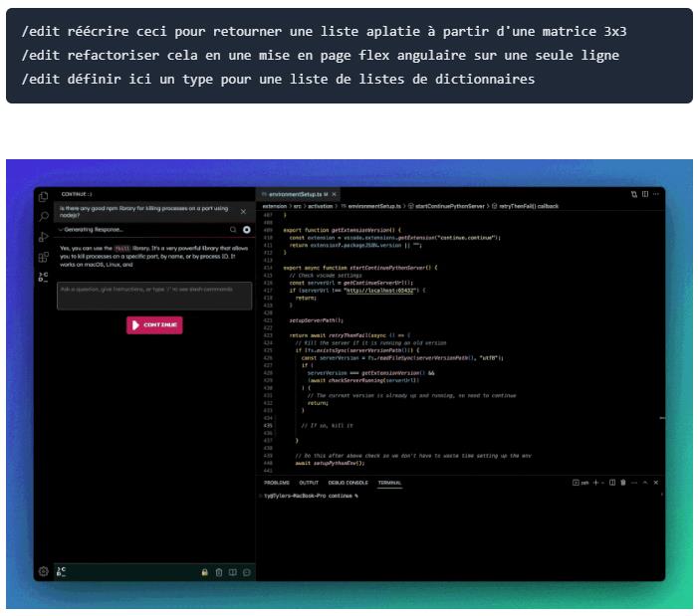Click the split editor icon

(645, 194)
